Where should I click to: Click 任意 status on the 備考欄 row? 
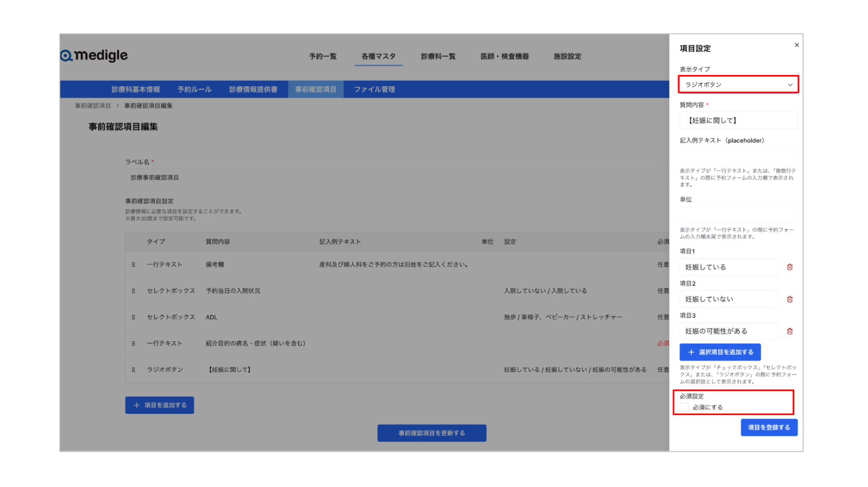(664, 265)
